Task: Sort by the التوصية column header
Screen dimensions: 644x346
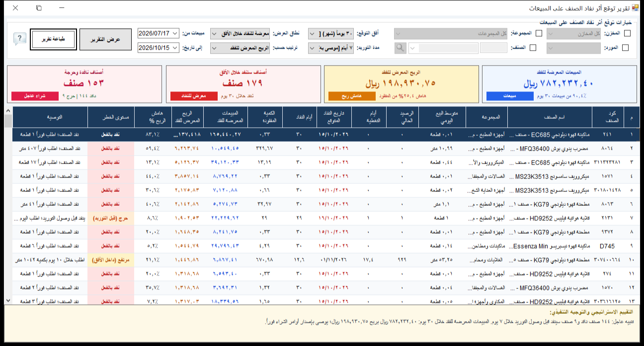Action: pyautogui.click(x=50, y=117)
